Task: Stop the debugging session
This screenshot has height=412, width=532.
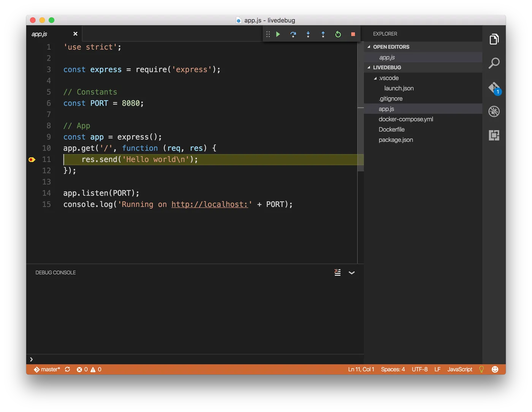Action: [x=353, y=34]
